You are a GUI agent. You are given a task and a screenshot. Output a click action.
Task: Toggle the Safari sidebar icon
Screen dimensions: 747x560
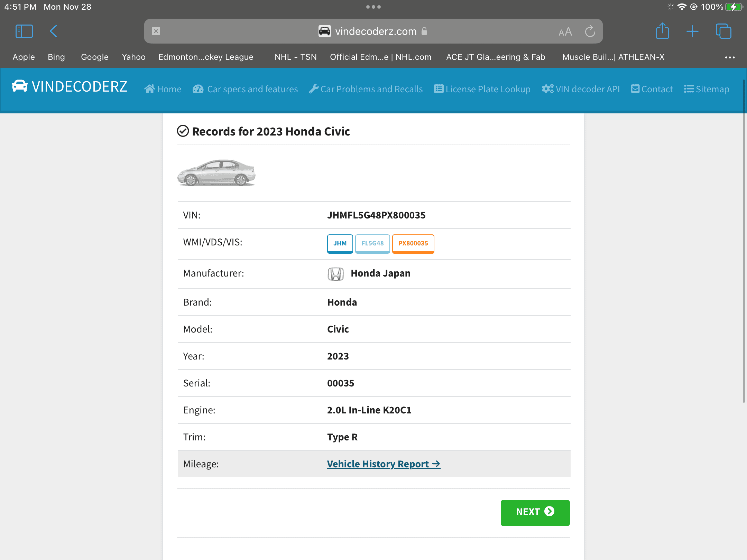pyautogui.click(x=24, y=31)
